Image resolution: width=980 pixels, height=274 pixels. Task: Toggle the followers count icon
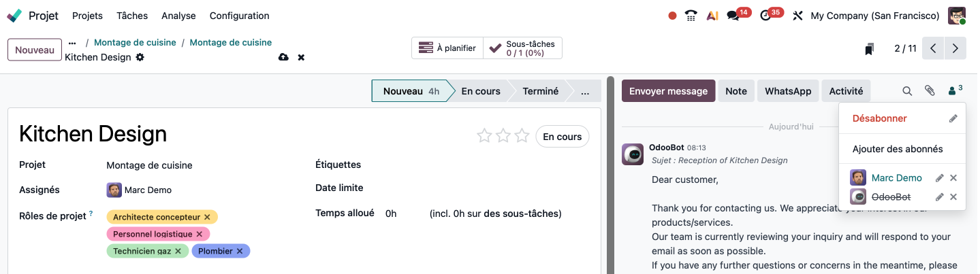955,90
